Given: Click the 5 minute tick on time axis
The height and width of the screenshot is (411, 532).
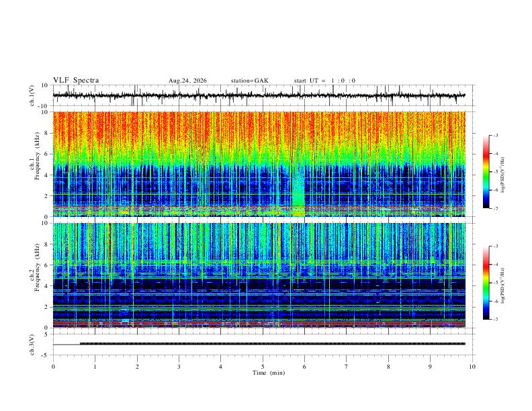Looking at the screenshot, I should pos(263,367).
